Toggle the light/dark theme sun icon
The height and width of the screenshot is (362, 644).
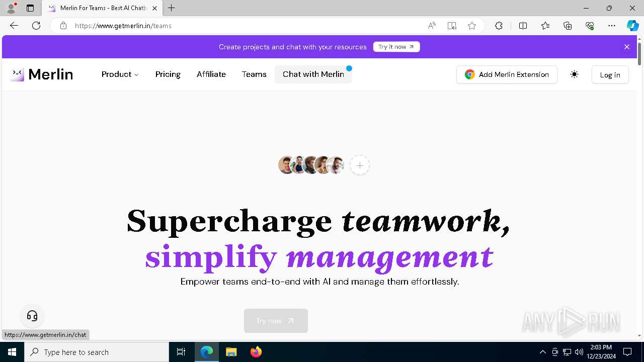point(574,74)
